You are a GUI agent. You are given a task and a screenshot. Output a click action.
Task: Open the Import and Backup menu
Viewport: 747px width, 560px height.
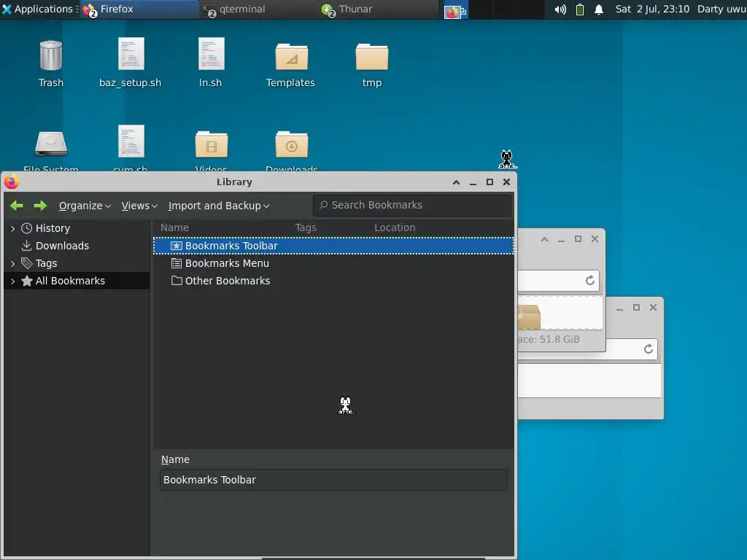coord(219,206)
